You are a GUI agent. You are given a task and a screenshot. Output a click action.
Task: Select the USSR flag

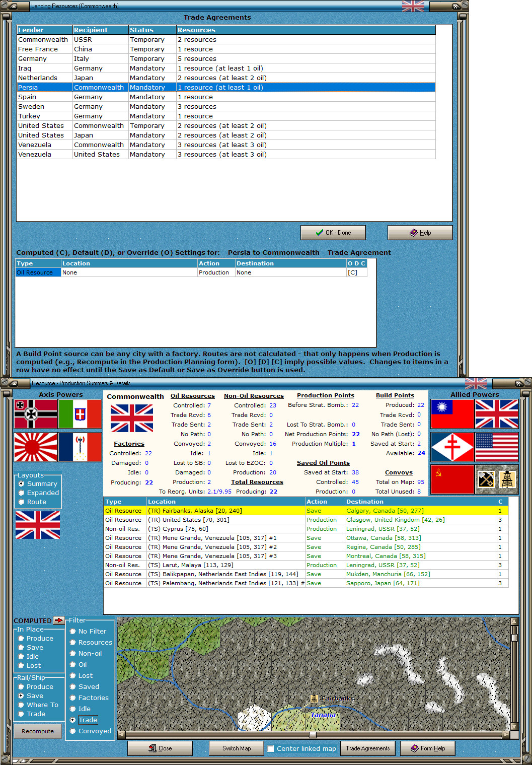[452, 479]
